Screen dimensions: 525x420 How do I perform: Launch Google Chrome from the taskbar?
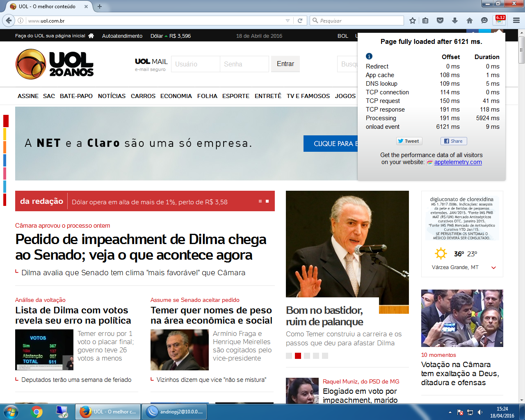[37, 412]
